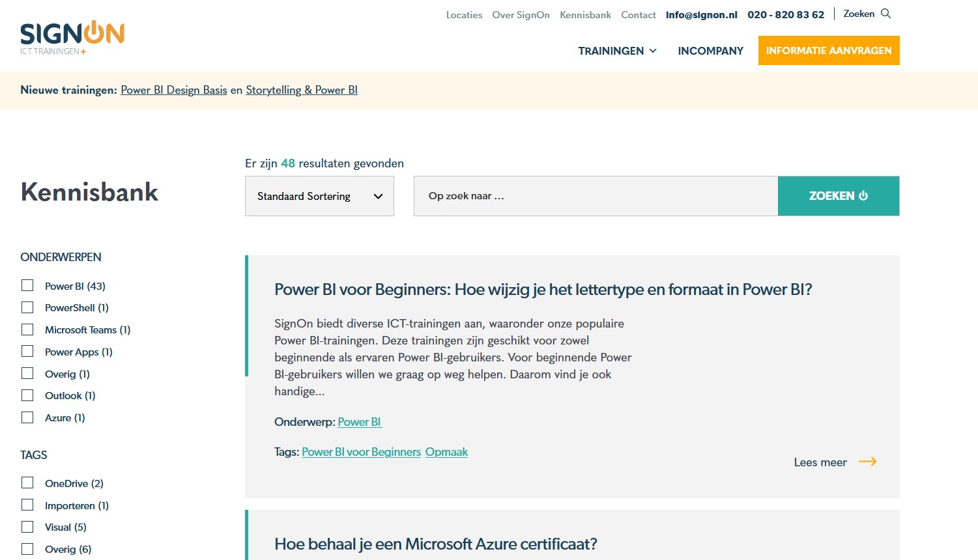Open the search via the magnifier icon

click(885, 13)
